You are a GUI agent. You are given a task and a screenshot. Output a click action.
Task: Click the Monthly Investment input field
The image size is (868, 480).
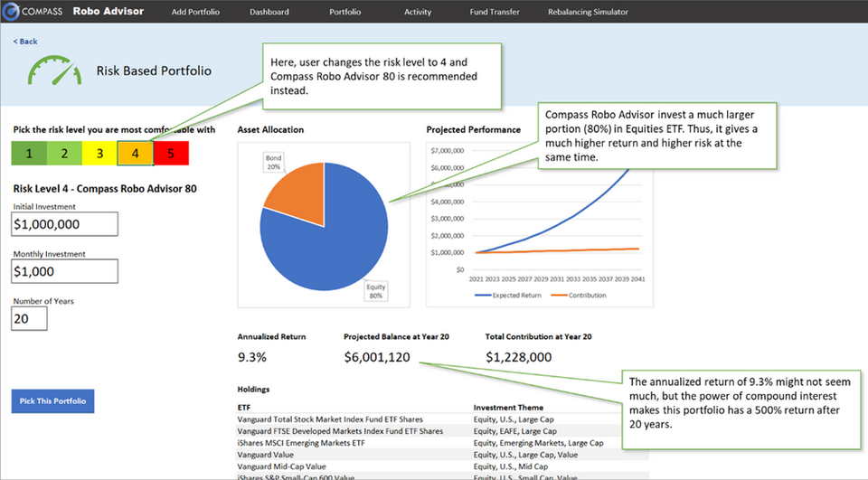tap(64, 271)
